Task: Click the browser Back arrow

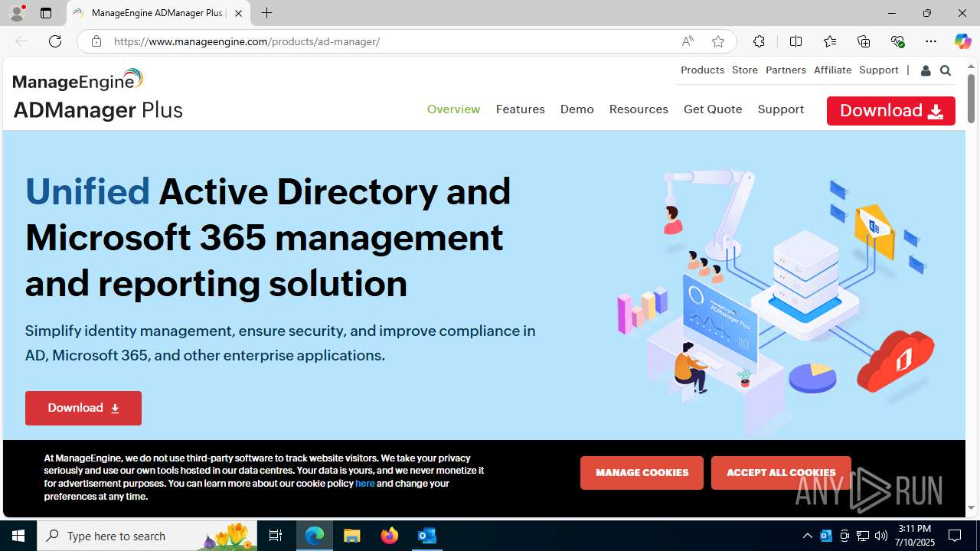Action: tap(21, 41)
